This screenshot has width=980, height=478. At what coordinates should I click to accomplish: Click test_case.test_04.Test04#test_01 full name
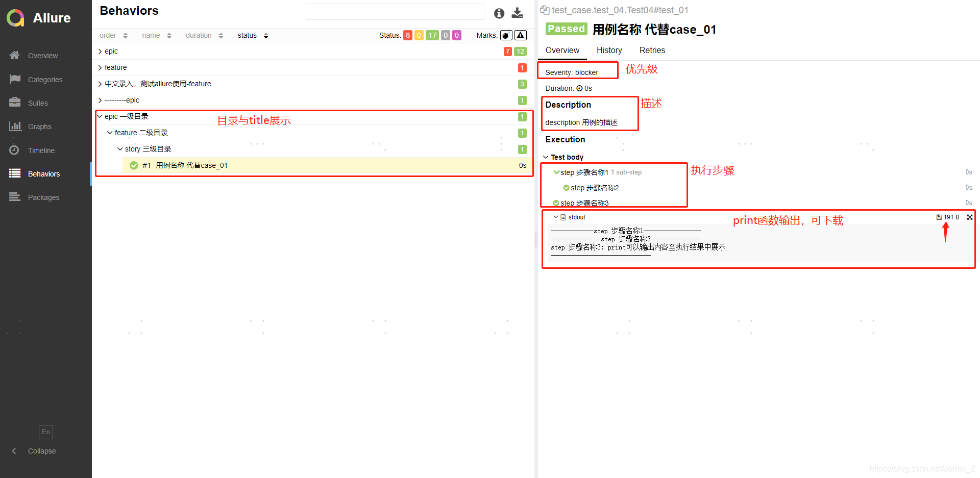click(620, 10)
